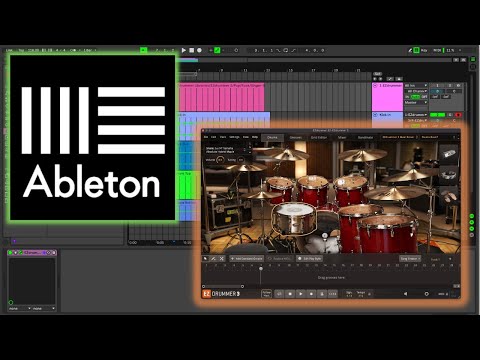Toggle the green Key map button

pyautogui.click(x=416, y=50)
